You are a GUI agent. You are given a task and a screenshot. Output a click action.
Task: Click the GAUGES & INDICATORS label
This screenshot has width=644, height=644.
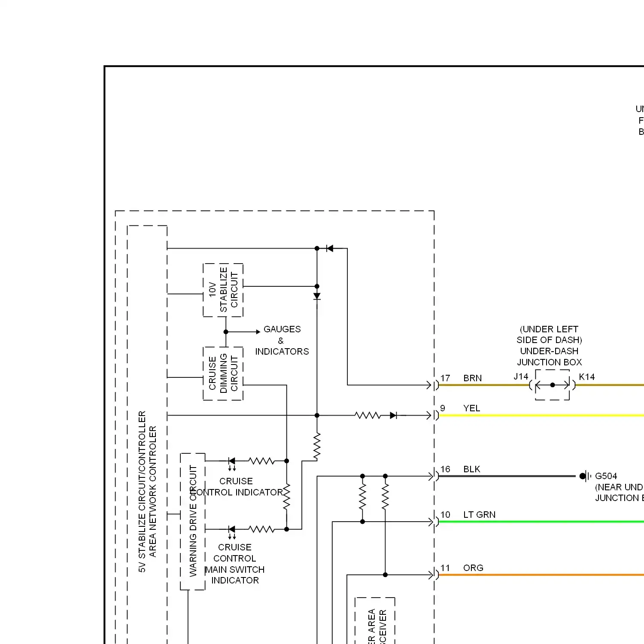(282, 340)
